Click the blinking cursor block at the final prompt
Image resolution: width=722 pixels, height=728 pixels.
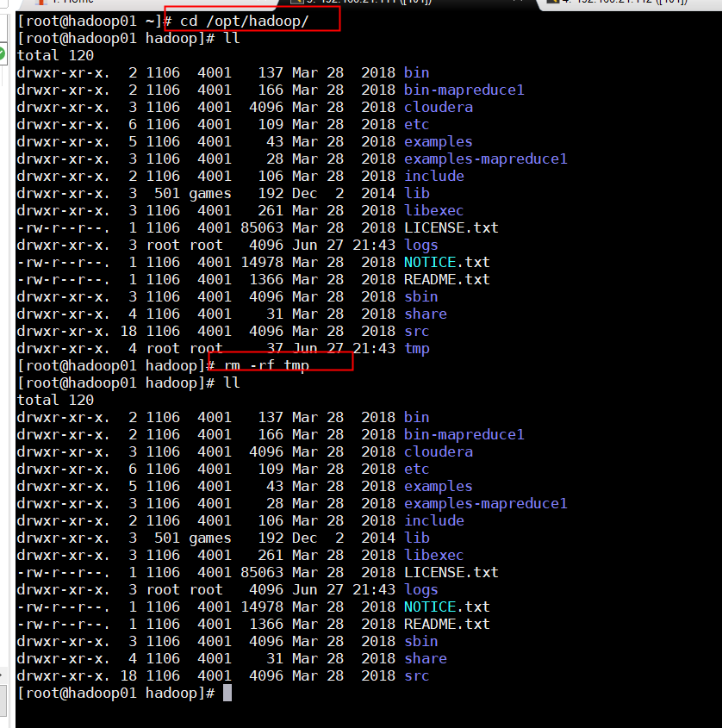227,692
